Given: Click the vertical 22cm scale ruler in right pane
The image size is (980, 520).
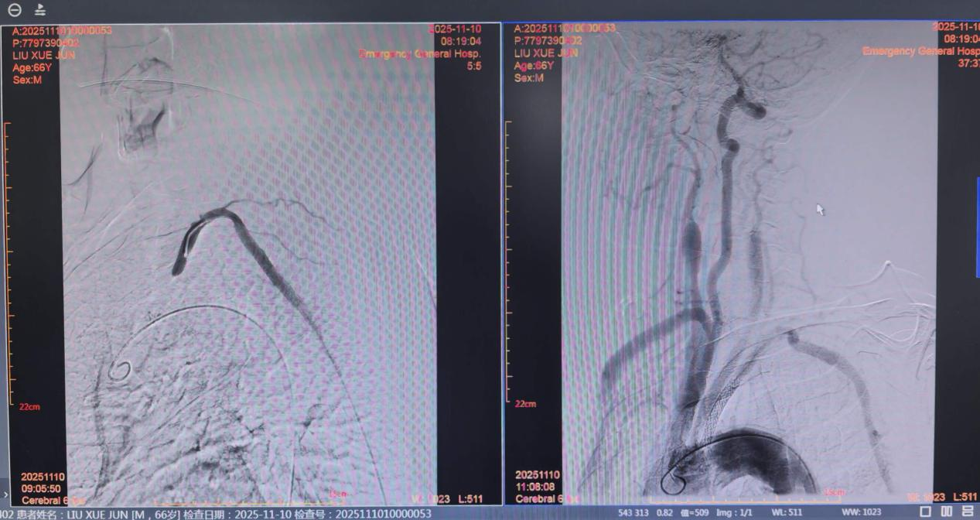Looking at the screenshot, I should click(x=509, y=263).
